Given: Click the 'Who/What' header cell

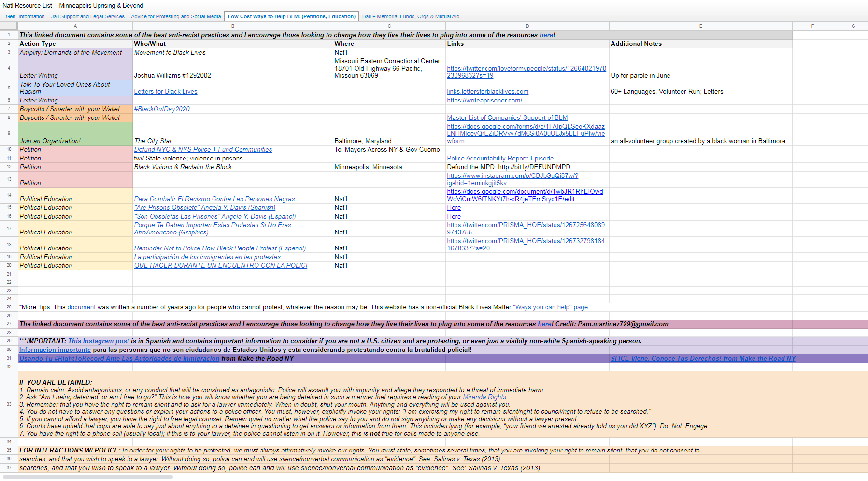Looking at the screenshot, I should pos(233,44).
